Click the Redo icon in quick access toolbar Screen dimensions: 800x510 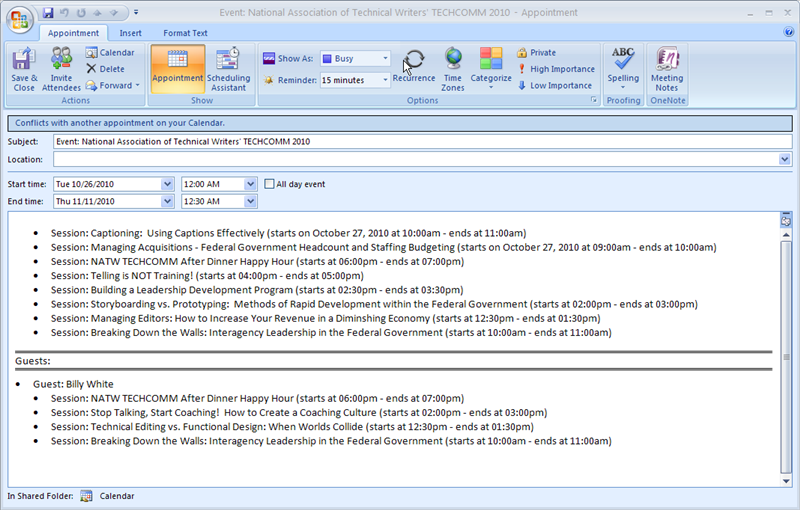tap(81, 13)
